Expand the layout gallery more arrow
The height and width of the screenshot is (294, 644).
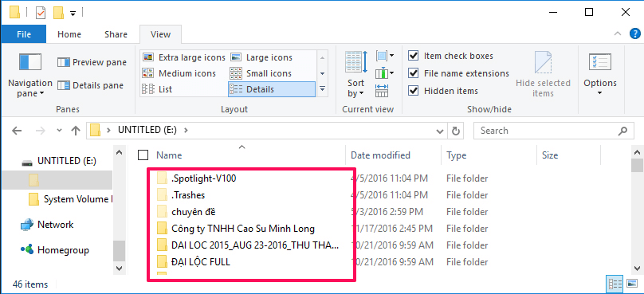323,89
